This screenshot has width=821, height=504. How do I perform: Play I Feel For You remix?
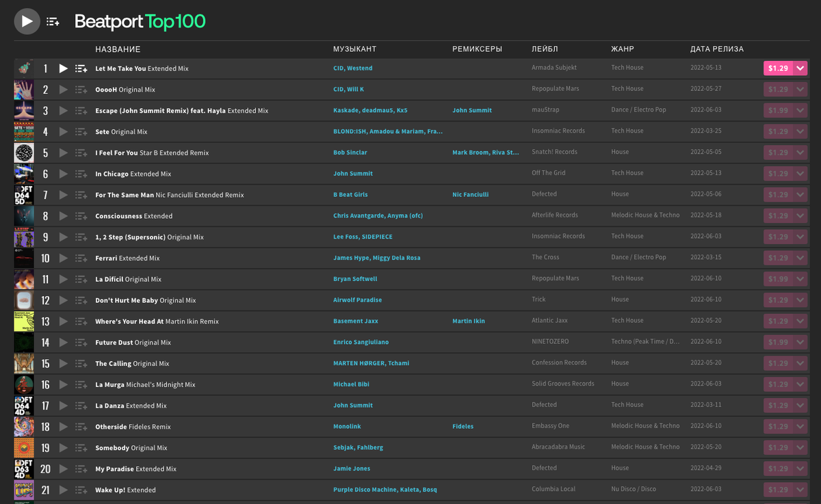click(64, 152)
